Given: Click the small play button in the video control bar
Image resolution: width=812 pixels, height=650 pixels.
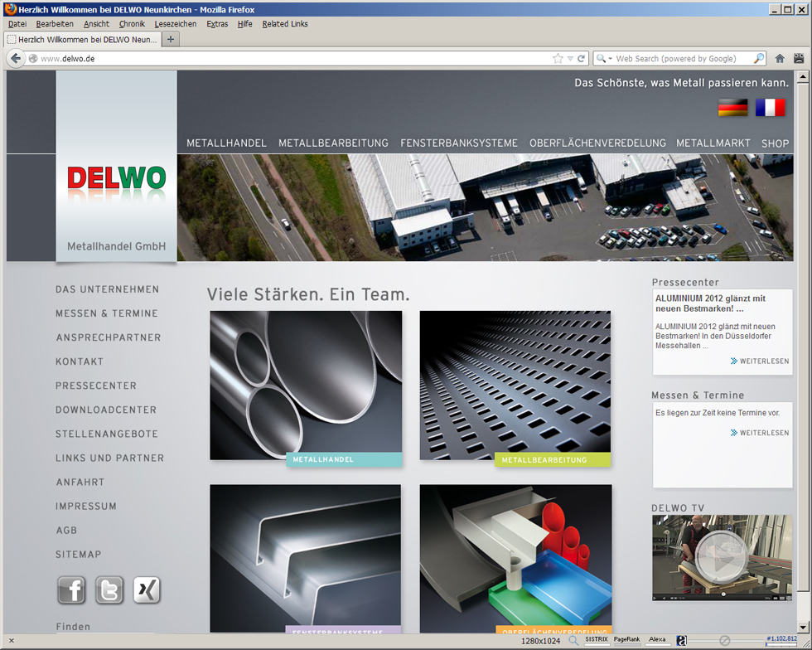Looking at the screenshot, I should click(655, 598).
